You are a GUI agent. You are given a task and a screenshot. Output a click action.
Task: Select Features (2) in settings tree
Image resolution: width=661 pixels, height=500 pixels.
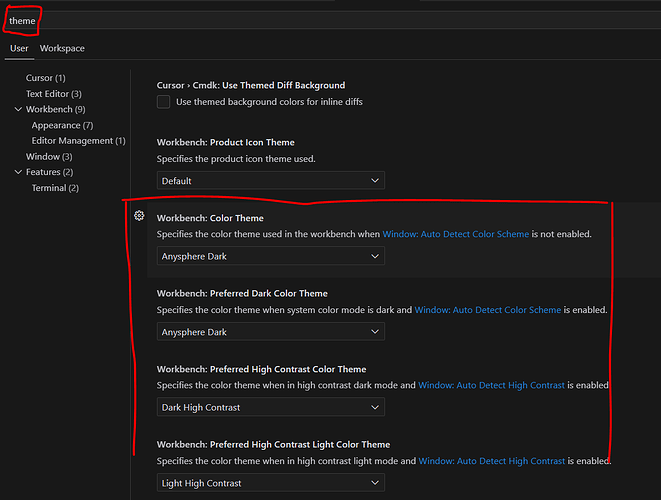tap(49, 172)
